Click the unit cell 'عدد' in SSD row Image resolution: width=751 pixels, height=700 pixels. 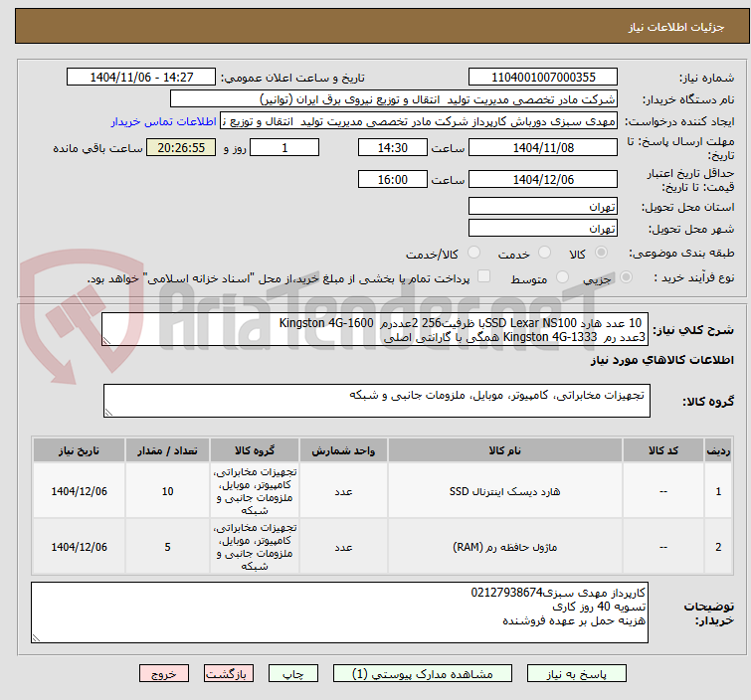(343, 491)
